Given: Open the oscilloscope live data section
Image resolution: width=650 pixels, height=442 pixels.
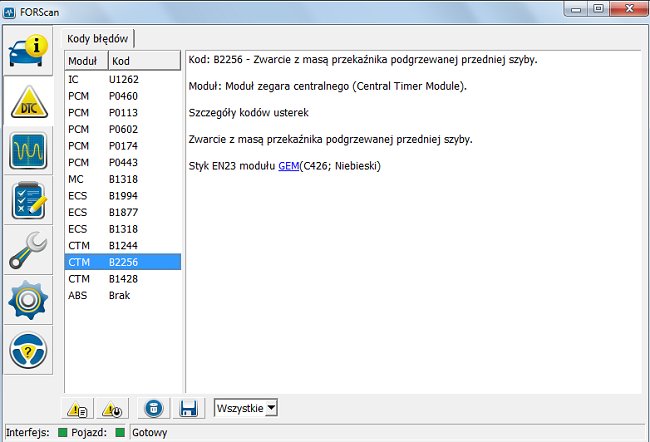Looking at the screenshot, I should (30, 150).
